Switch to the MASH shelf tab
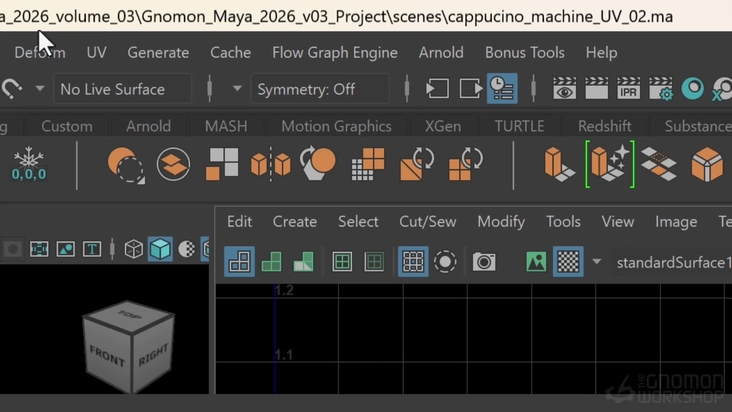This screenshot has height=412, width=732. click(226, 126)
